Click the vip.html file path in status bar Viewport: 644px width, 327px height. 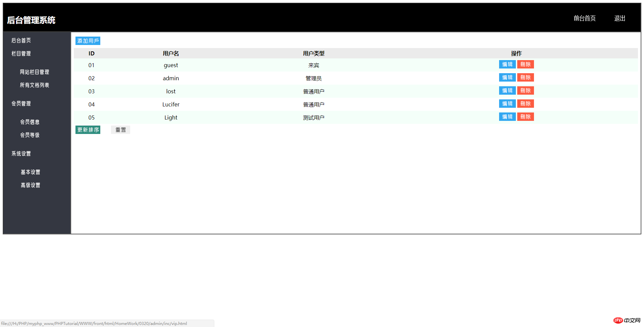click(x=94, y=324)
